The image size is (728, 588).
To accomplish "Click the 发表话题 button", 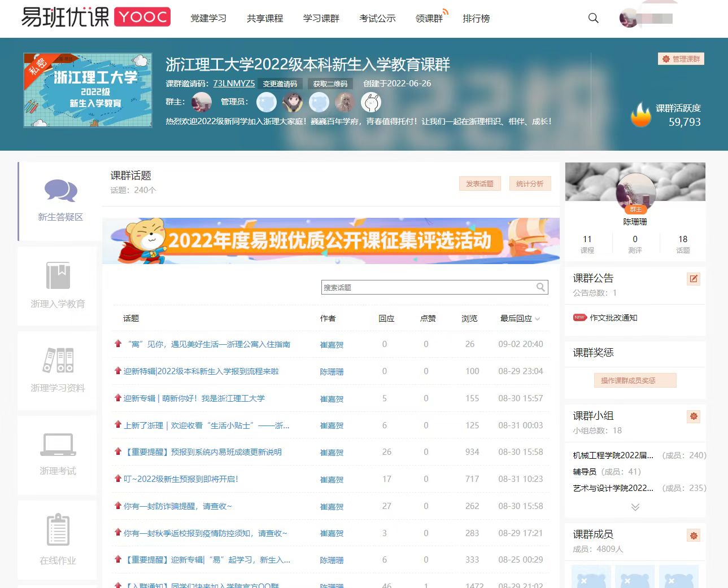I will pos(479,183).
